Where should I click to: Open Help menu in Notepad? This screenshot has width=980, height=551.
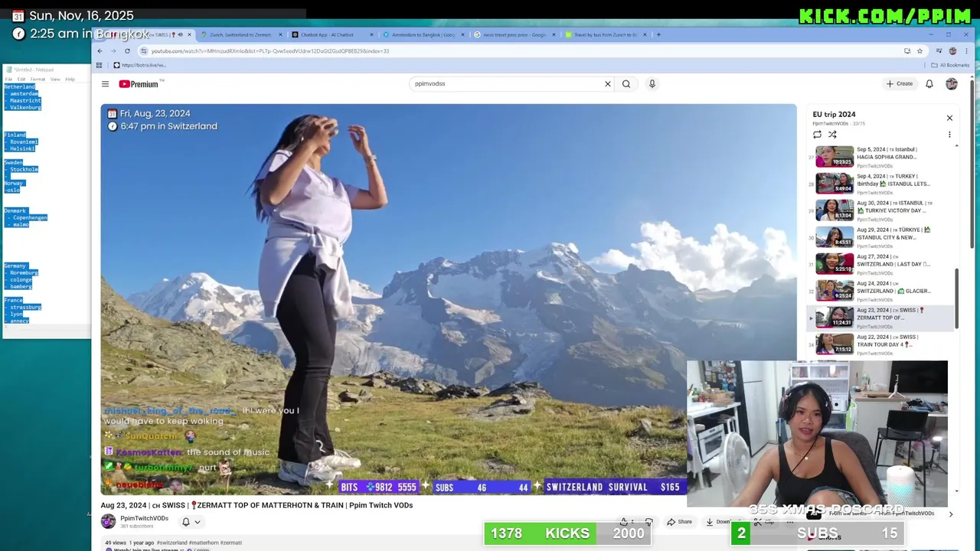[70, 79]
